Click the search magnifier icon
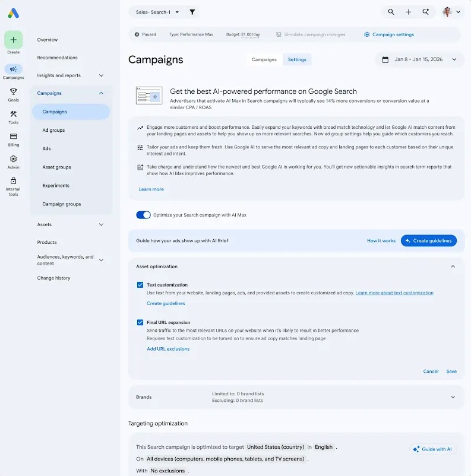471x476 pixels. pos(391,12)
